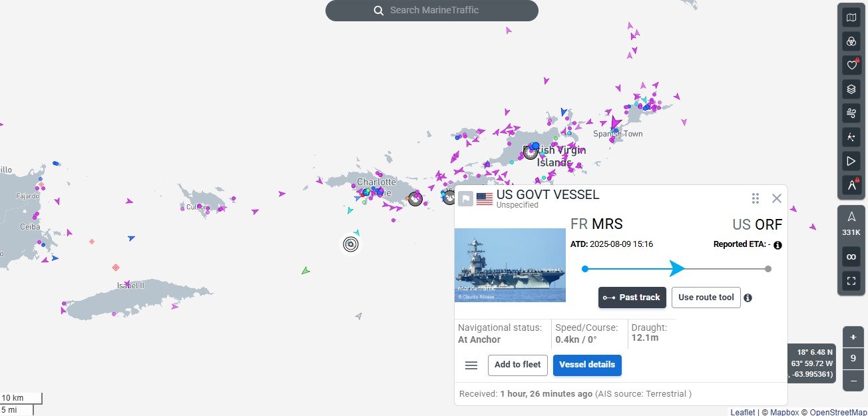The height and width of the screenshot is (416, 868).
Task: Toggle the infinity icon in the toolbar
Action: (x=851, y=257)
